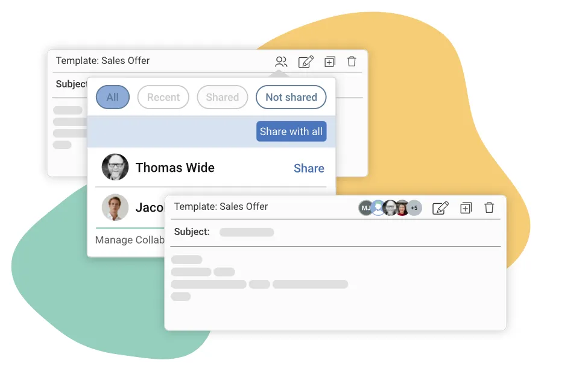Click Share with all

pos(291,131)
